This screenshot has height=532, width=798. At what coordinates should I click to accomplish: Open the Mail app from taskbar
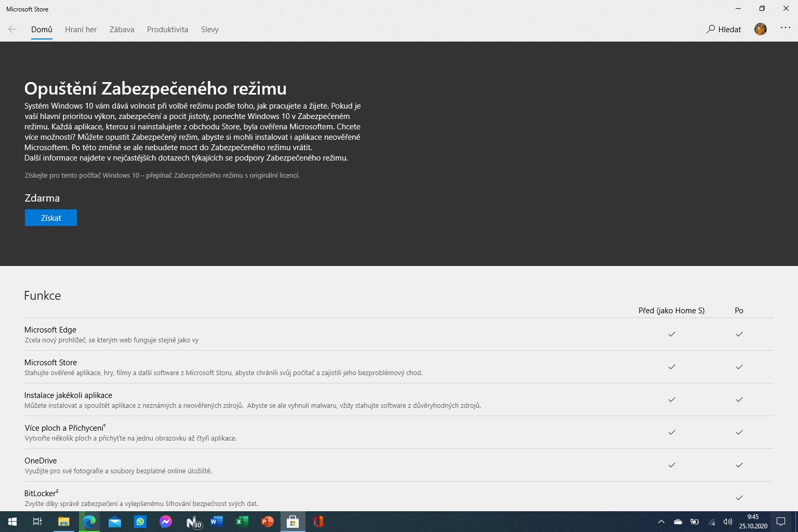pos(114,522)
